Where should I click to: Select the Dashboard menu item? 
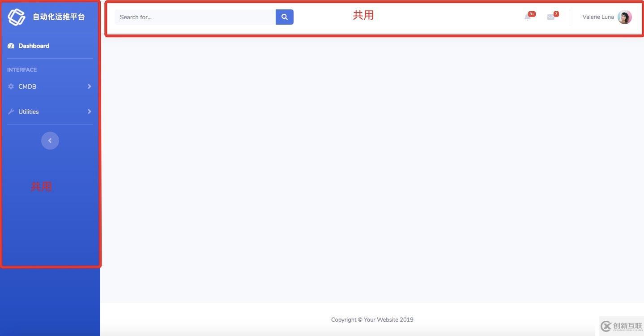34,45
